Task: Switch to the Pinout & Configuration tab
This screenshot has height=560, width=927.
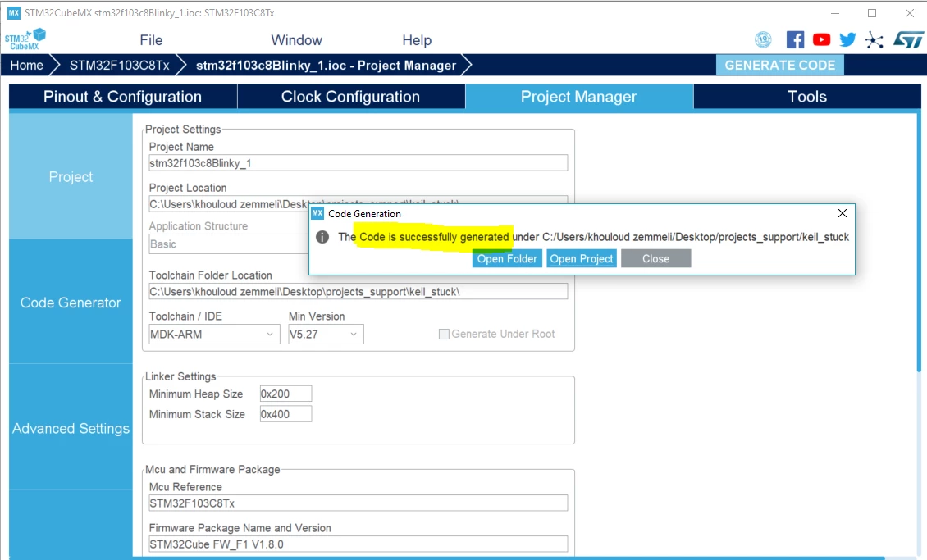Action: click(x=122, y=97)
